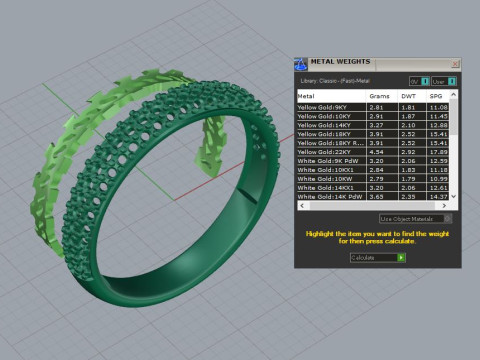Click the 11.08 SPG value for 9KY
Viewport: 480px width, 360px height.
(x=438, y=107)
